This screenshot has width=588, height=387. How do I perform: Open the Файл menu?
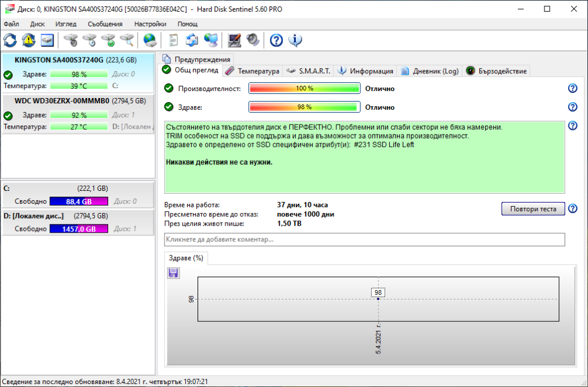(x=11, y=24)
